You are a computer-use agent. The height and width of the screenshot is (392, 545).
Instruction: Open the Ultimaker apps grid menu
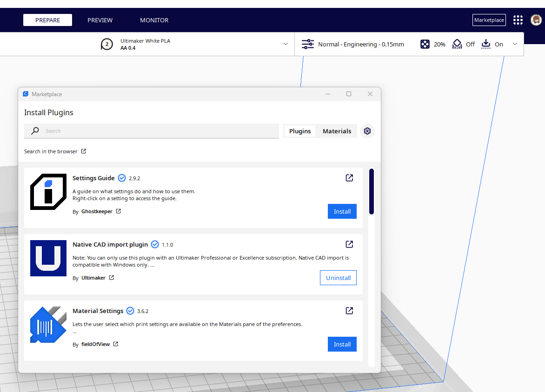point(518,20)
